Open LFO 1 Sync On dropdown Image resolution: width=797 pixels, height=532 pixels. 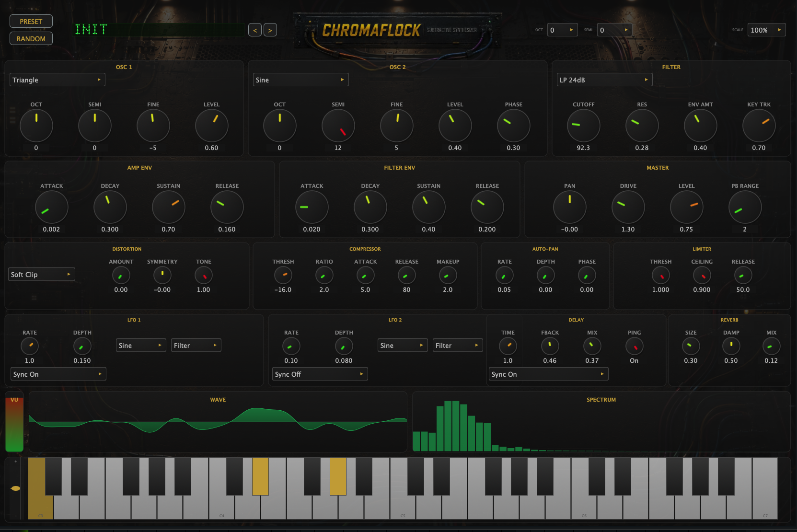[58, 374]
